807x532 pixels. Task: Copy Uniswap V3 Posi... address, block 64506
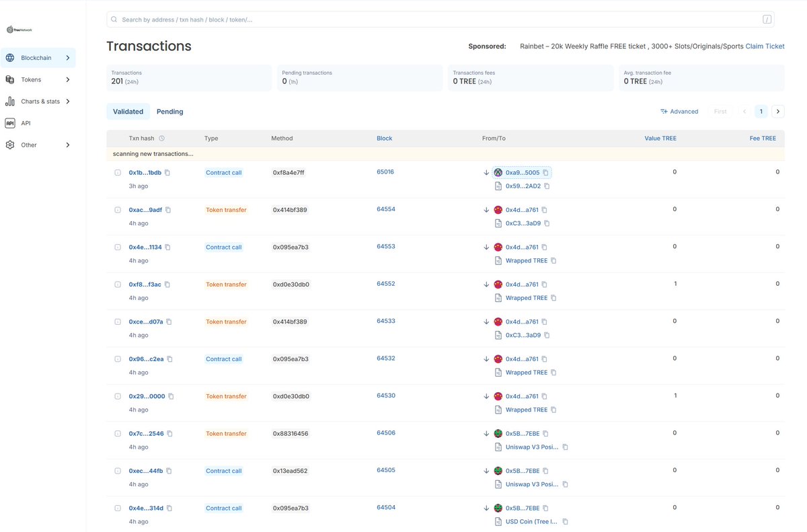tap(565, 447)
